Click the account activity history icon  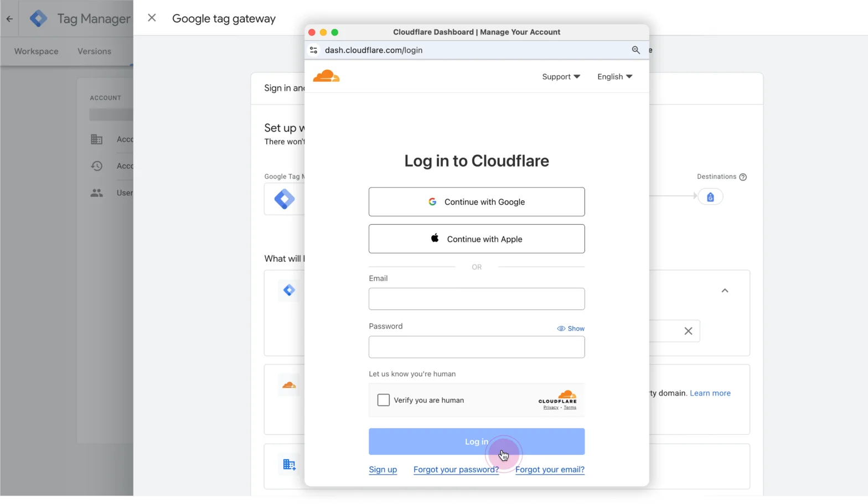pos(97,166)
